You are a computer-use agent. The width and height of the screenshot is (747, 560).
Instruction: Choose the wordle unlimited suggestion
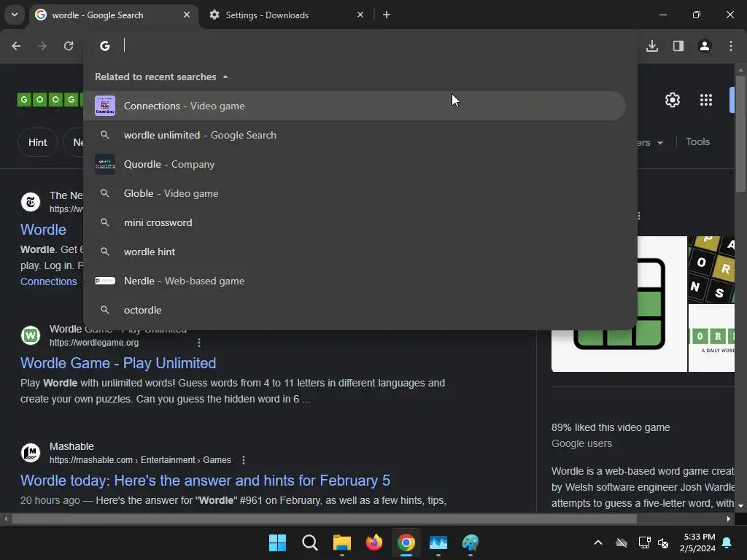click(x=354, y=135)
